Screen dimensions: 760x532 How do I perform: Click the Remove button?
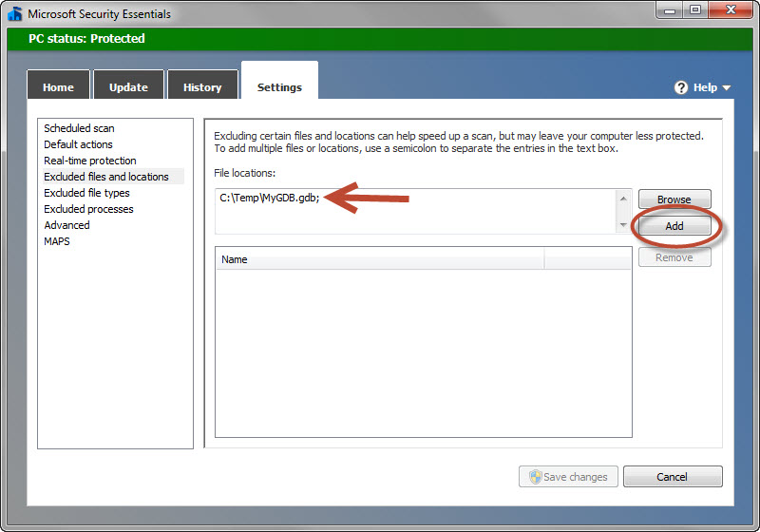674,257
